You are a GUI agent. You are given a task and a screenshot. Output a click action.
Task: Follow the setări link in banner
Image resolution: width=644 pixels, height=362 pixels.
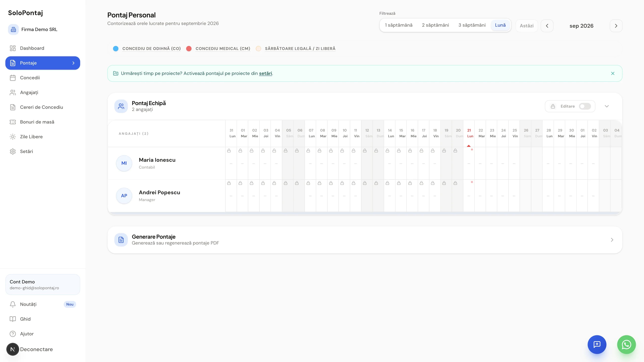(x=265, y=73)
